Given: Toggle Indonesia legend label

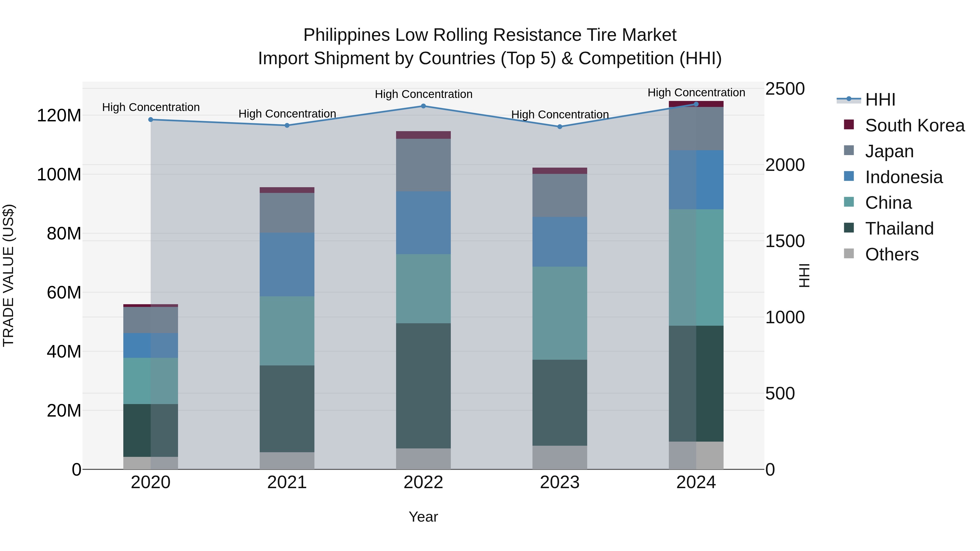Looking at the screenshot, I should [904, 177].
